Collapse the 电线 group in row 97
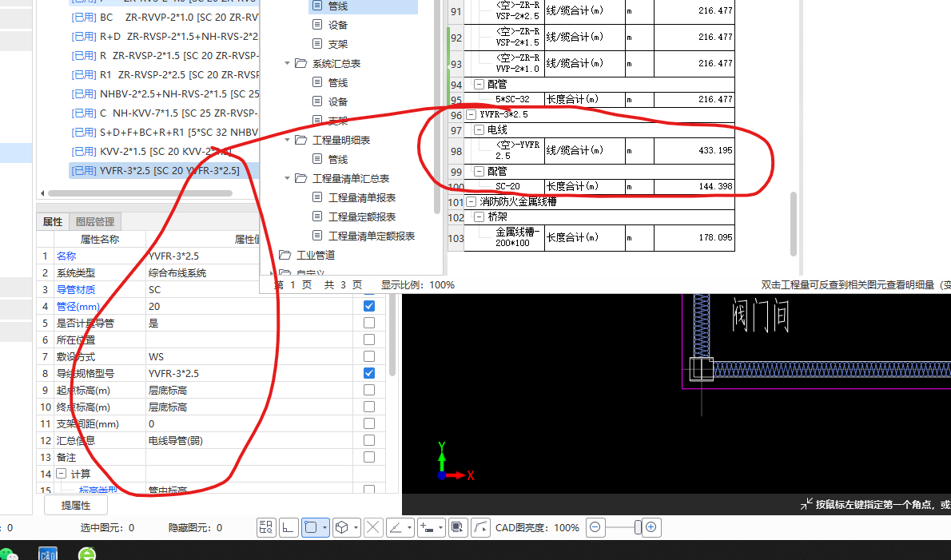Viewport: 951px width, 560px height. click(479, 129)
